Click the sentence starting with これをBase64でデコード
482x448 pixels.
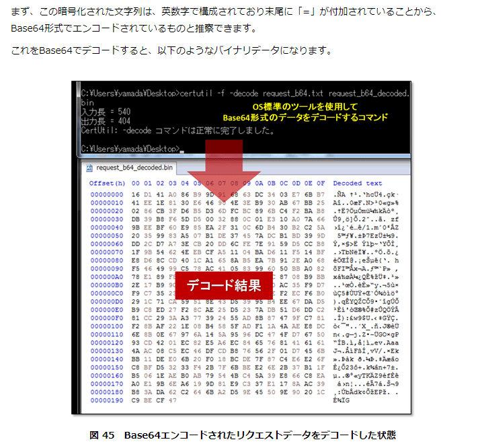tap(171, 51)
